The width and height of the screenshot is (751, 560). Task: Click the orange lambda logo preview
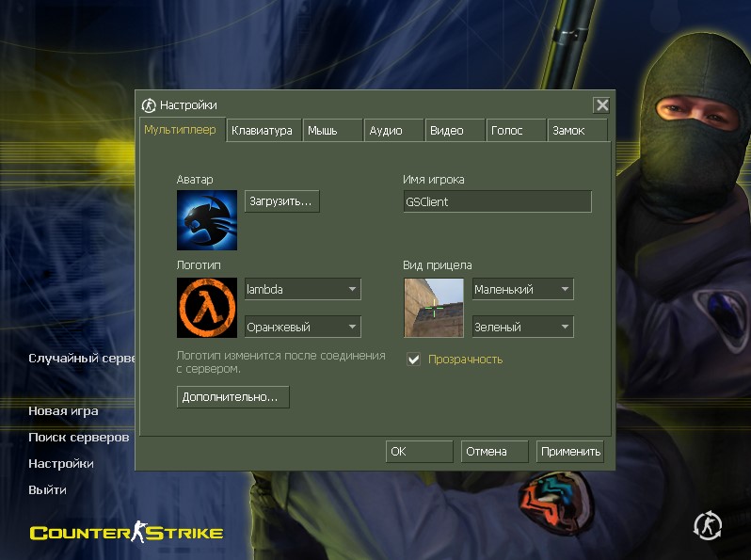(x=206, y=308)
